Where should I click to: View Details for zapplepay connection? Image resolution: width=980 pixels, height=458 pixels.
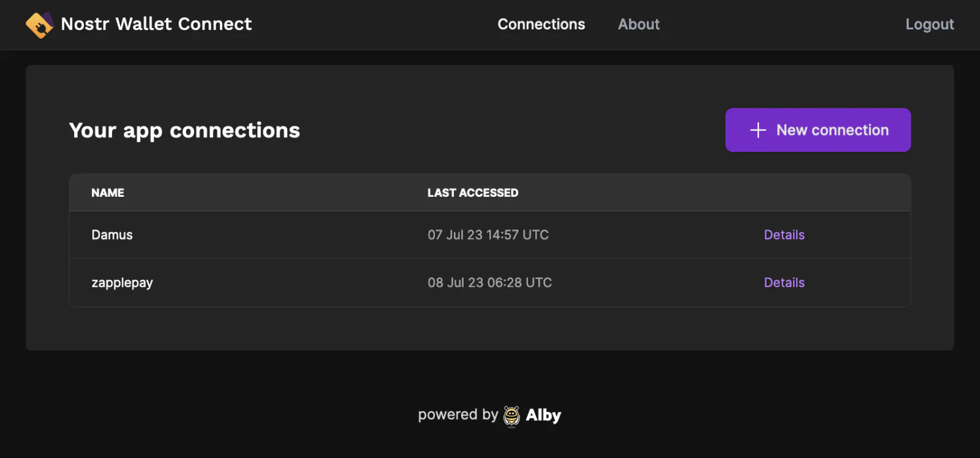784,283
